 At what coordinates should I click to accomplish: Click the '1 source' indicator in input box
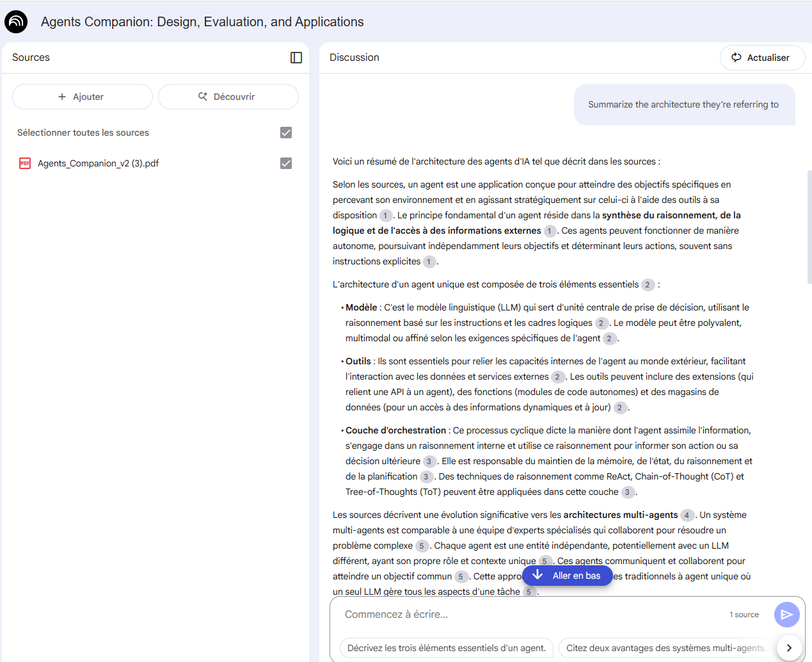click(x=744, y=615)
